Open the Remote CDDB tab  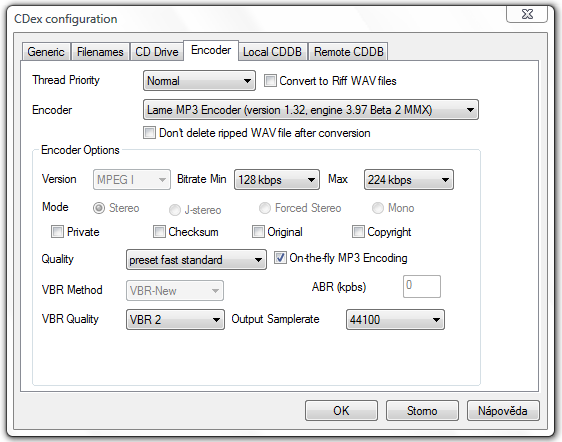pyautogui.click(x=348, y=52)
